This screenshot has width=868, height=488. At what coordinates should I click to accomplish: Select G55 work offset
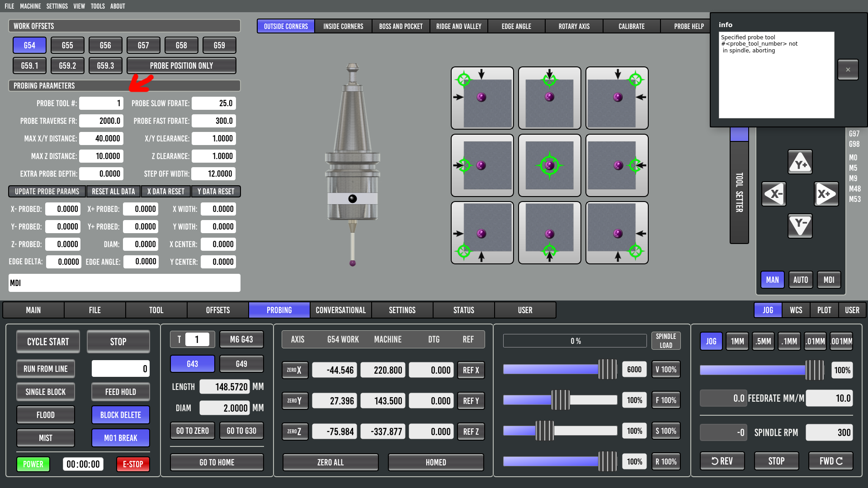tap(67, 45)
